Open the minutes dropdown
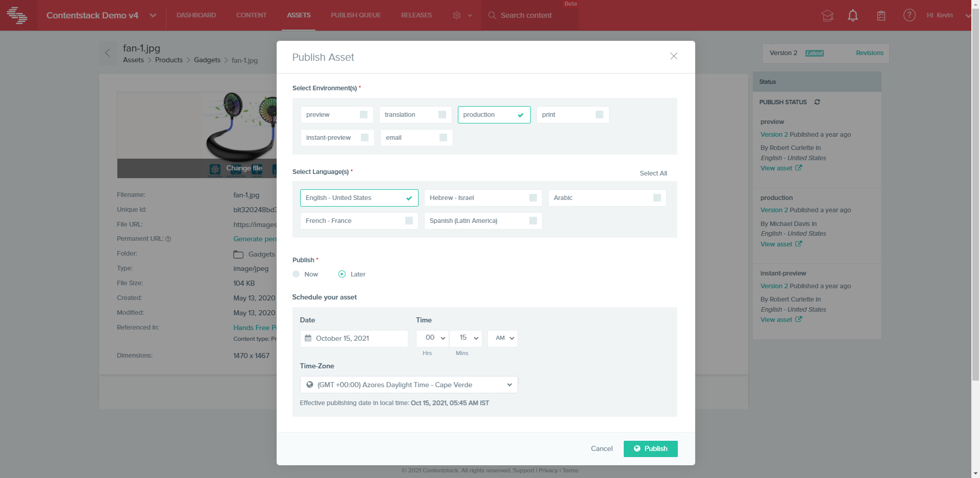Screen dimensions: 980x478 pos(466,338)
